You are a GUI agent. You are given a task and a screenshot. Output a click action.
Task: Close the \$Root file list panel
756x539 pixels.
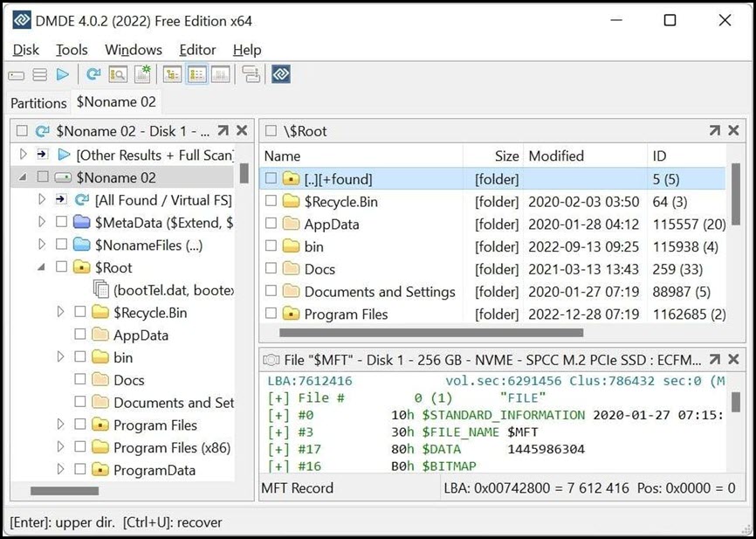tap(733, 130)
